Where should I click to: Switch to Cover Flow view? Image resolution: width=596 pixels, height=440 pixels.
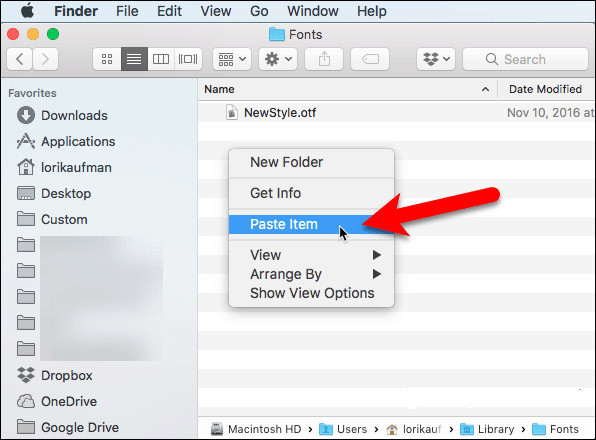pos(188,59)
